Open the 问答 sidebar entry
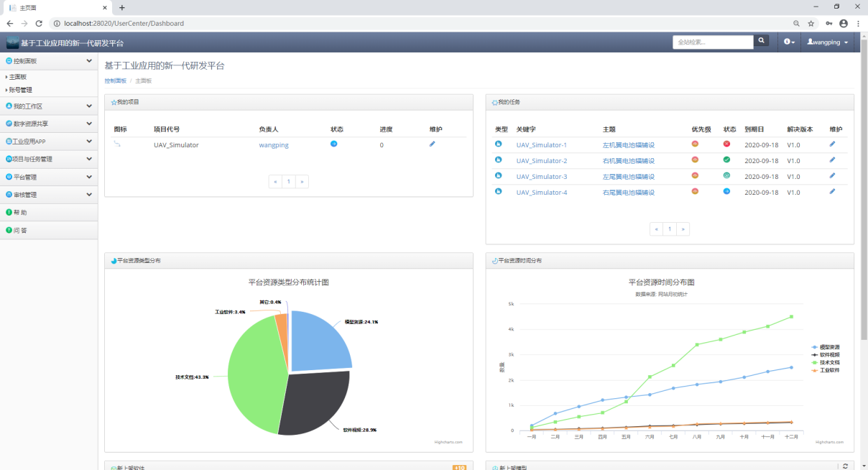 point(49,231)
